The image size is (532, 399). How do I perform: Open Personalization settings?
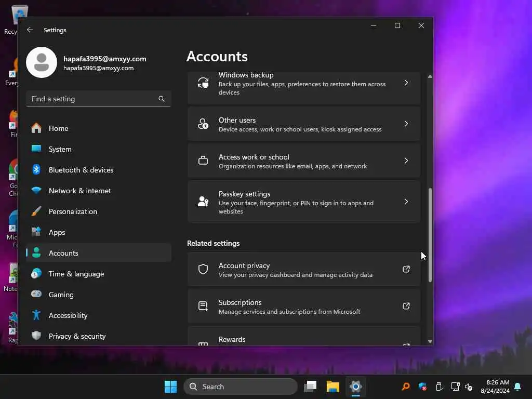coord(98,211)
